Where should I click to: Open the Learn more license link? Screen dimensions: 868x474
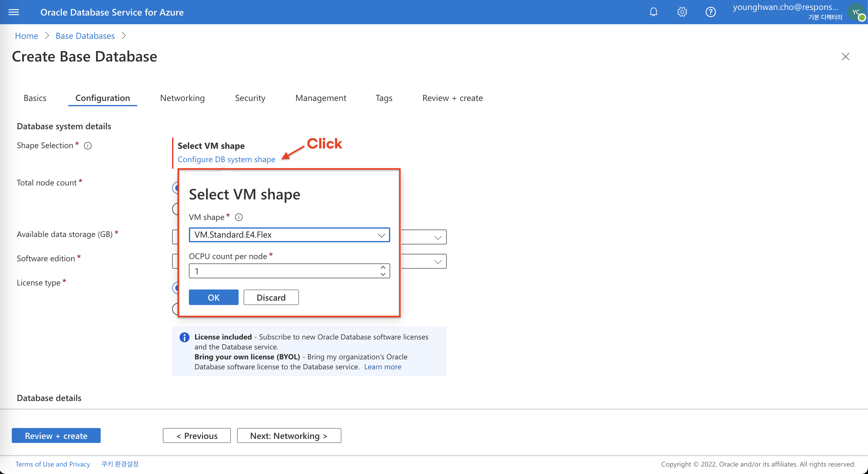tap(382, 367)
